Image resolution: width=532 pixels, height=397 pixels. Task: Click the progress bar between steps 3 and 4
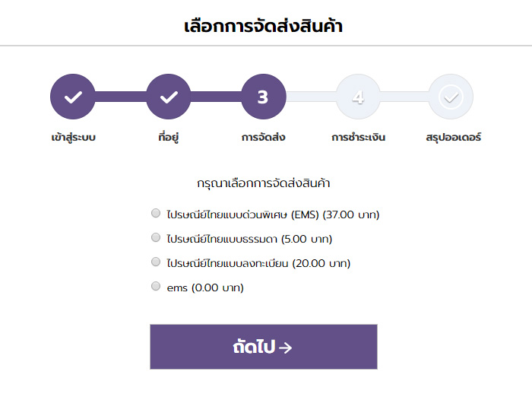point(310,97)
